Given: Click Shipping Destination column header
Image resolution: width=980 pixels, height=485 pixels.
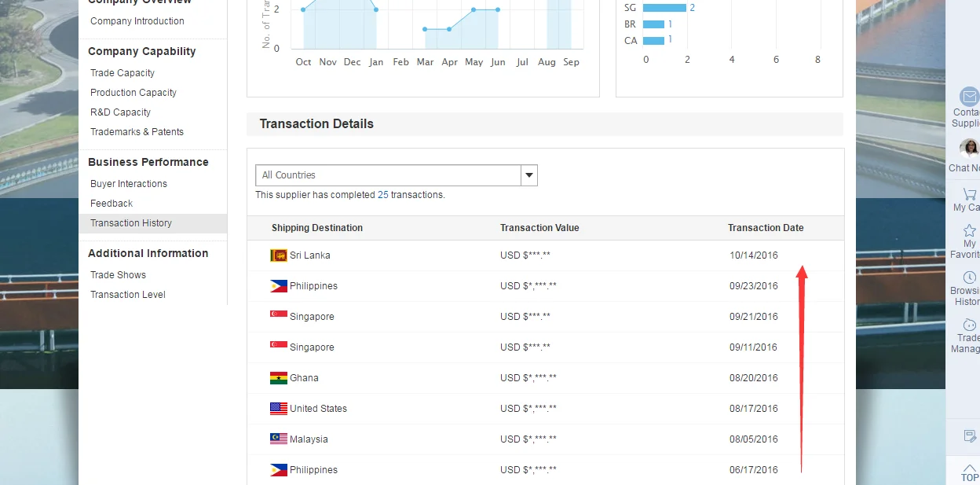Looking at the screenshot, I should click(317, 228).
